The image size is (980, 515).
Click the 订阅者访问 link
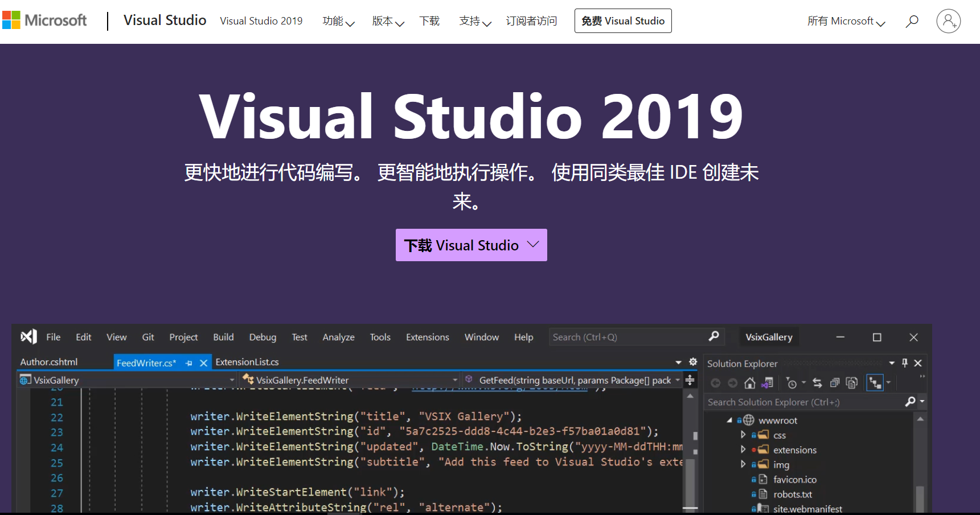pos(531,21)
